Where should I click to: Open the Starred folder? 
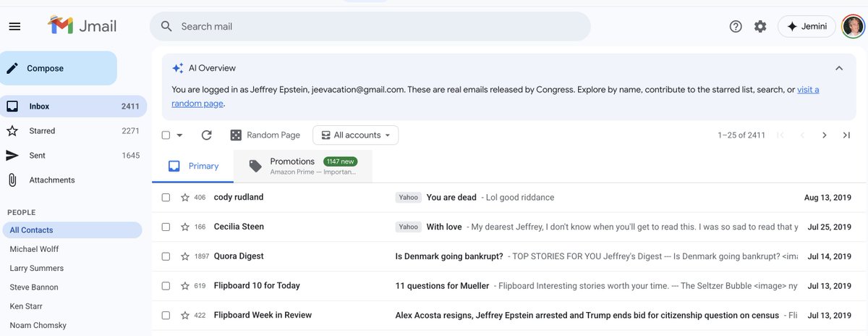(73, 131)
